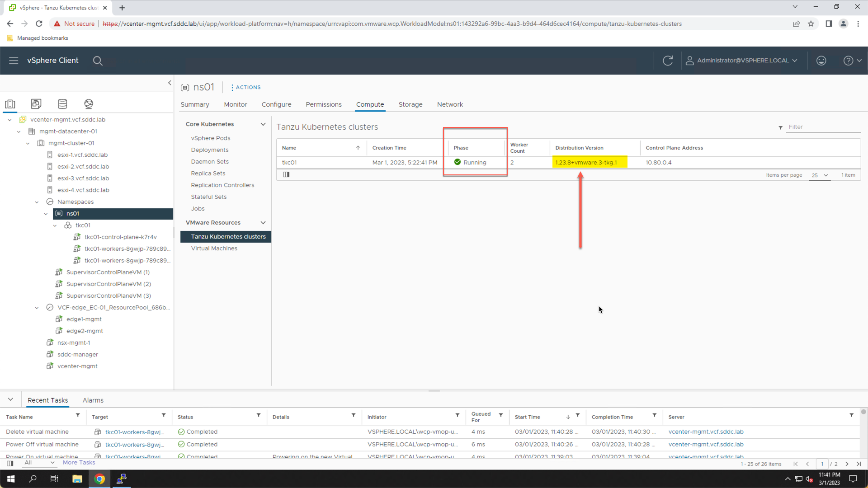Open Virtual Machines under VMware Resources
868x488 pixels.
click(214, 249)
